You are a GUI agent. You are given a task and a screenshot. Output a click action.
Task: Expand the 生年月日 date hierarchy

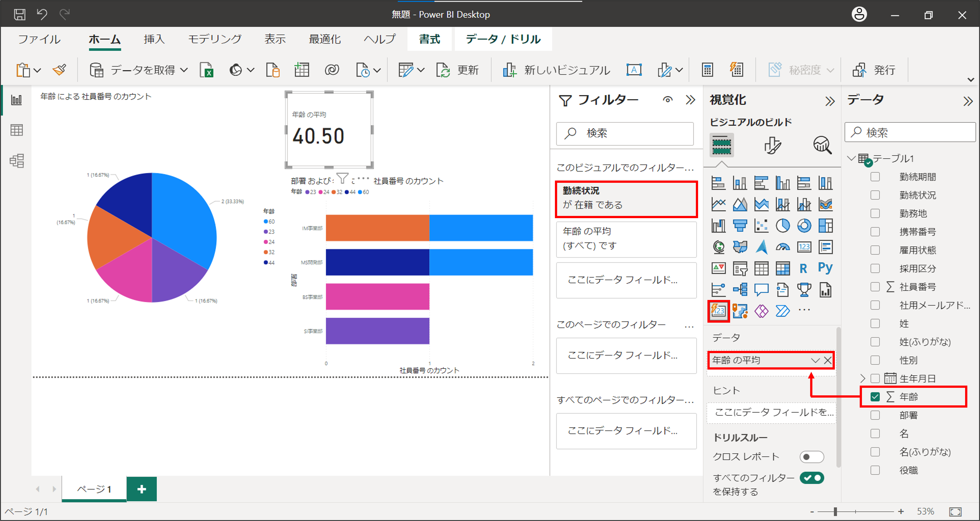coord(863,379)
